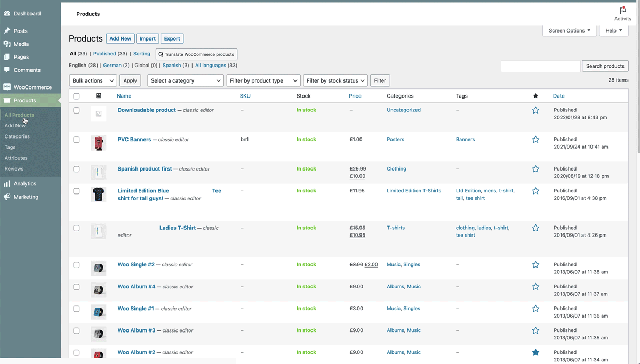Open Add New in the Products submenu
640x364 pixels.
click(x=15, y=126)
